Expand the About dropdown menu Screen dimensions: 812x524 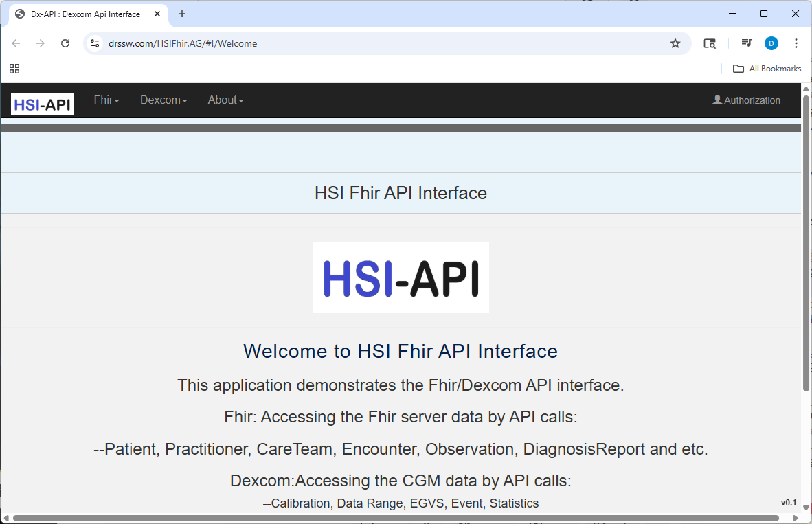(x=225, y=100)
